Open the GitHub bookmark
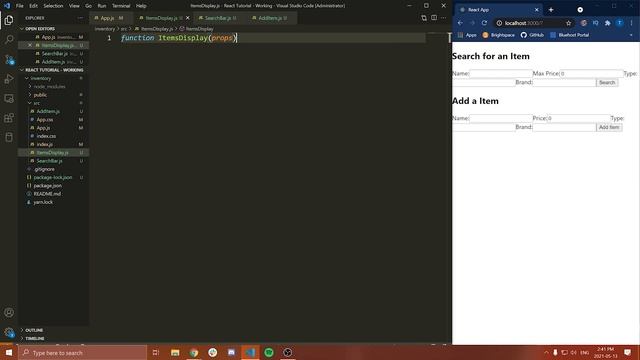The height and width of the screenshot is (360, 640). point(532,35)
